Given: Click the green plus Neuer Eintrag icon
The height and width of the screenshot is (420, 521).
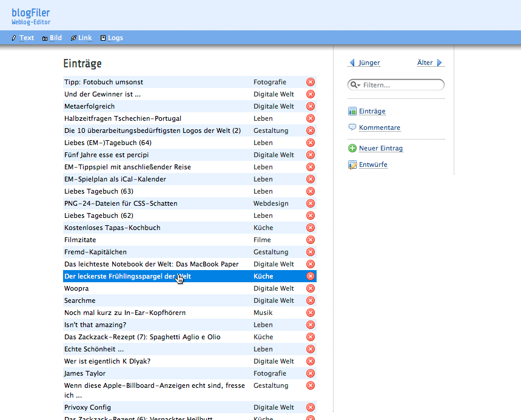Looking at the screenshot, I should [x=352, y=148].
